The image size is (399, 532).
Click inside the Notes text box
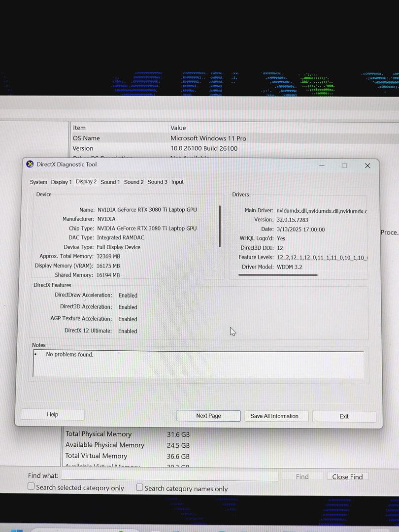pyautogui.click(x=199, y=364)
